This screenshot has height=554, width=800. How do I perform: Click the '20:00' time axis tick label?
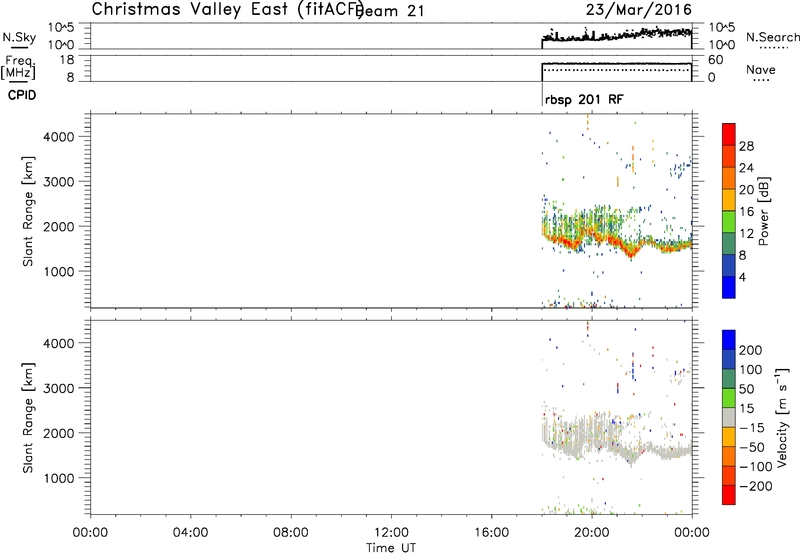[591, 533]
